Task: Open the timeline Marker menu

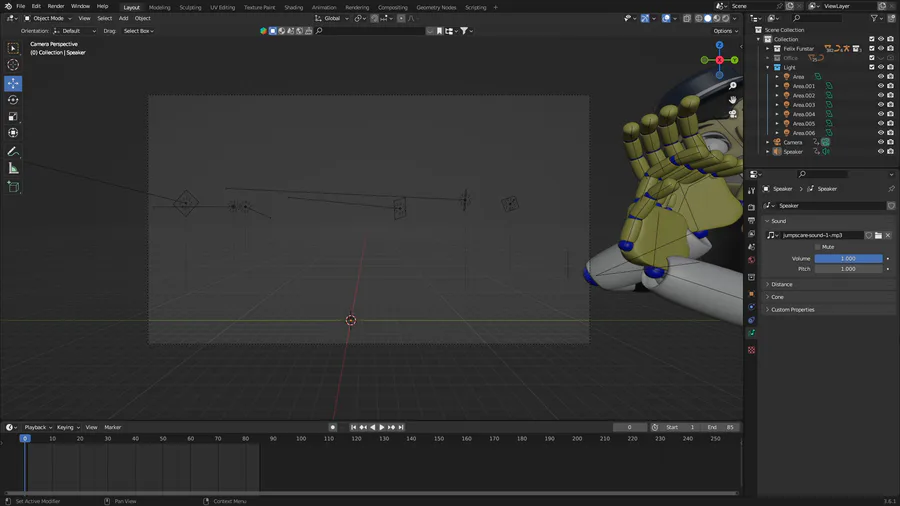Action: (112, 427)
